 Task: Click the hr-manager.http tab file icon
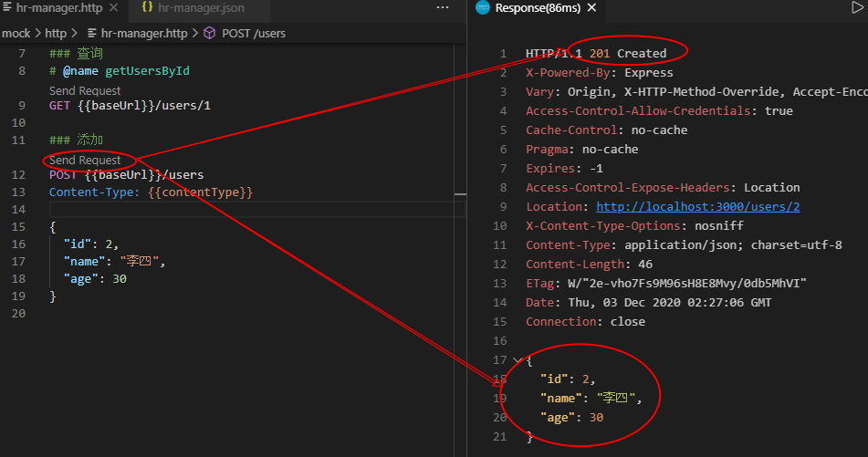(x=5, y=8)
